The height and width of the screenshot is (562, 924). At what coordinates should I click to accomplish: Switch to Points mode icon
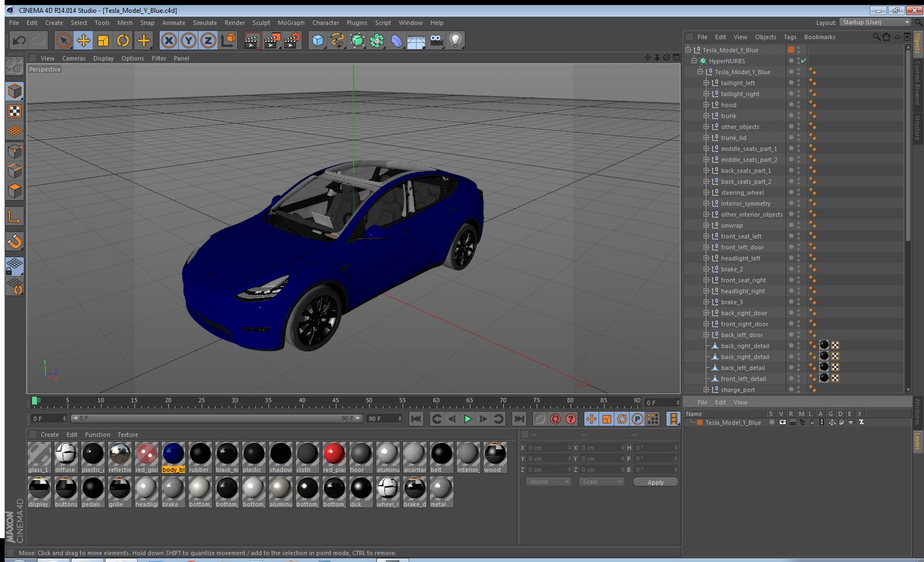pyautogui.click(x=15, y=151)
